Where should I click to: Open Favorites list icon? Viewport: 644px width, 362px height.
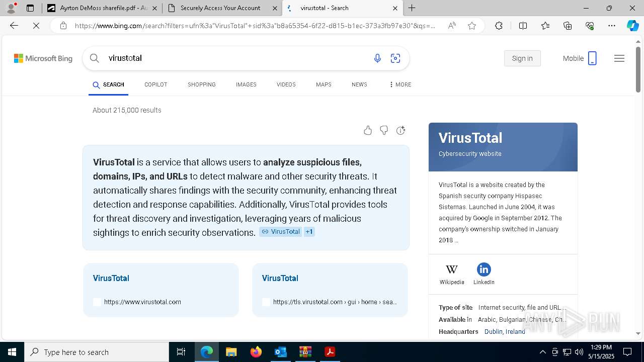[x=545, y=26]
